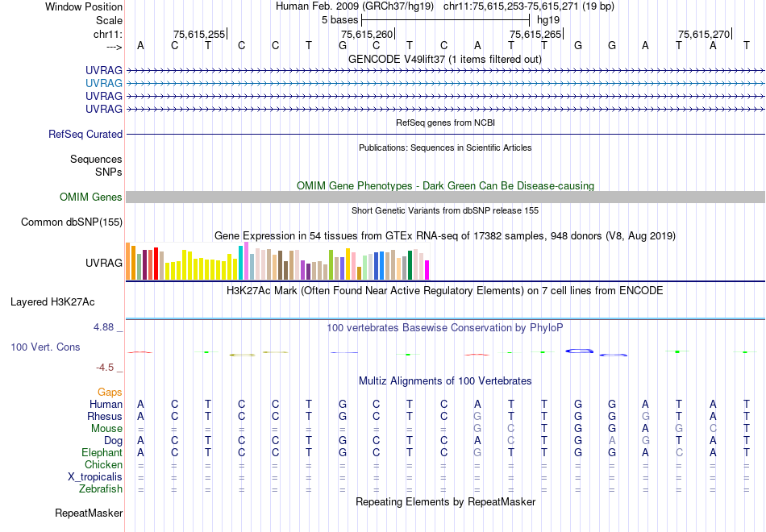Open Short Genetic Variants from dbSNP title
This screenshot has height=532, width=766.
445,210
